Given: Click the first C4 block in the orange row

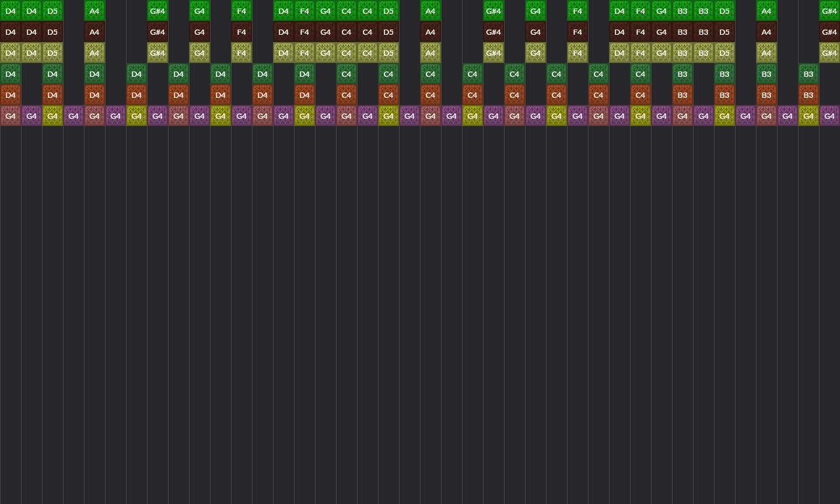Looking at the screenshot, I should [x=346, y=95].
